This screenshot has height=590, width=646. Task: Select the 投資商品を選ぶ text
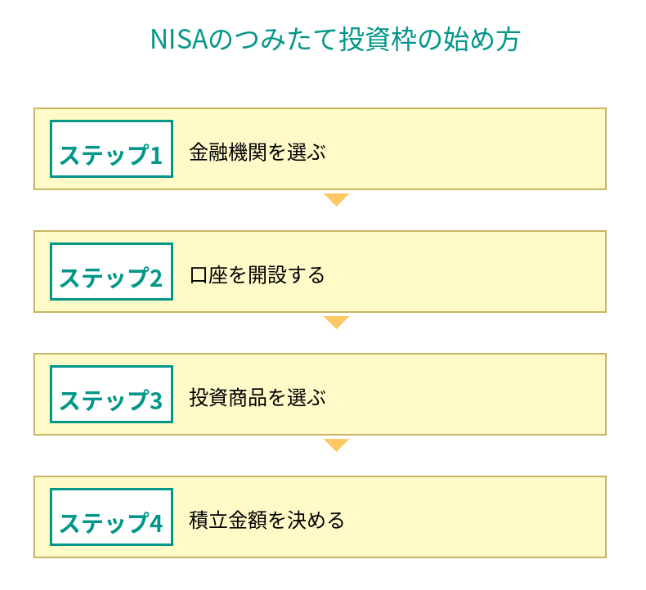(x=258, y=398)
